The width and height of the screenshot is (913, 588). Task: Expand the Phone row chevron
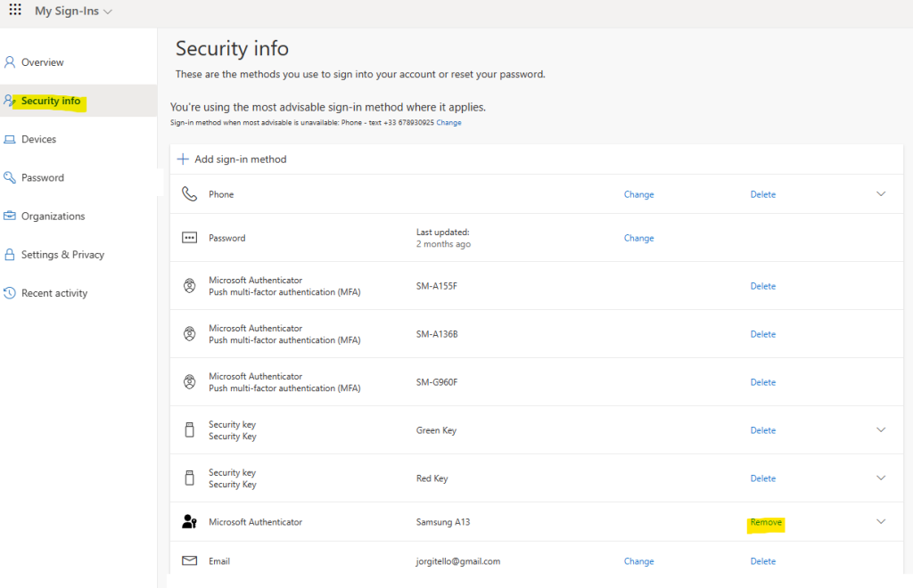pos(881,193)
